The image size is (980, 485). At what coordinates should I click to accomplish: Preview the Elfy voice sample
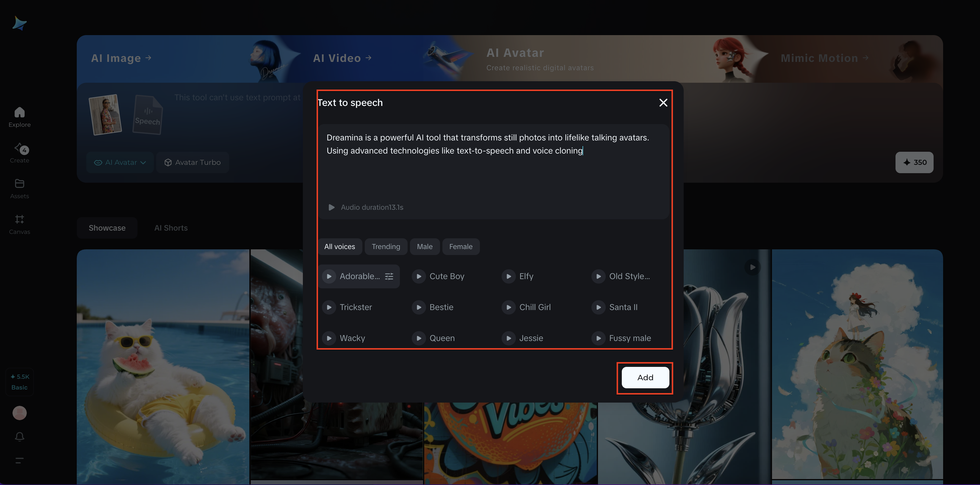(x=508, y=276)
